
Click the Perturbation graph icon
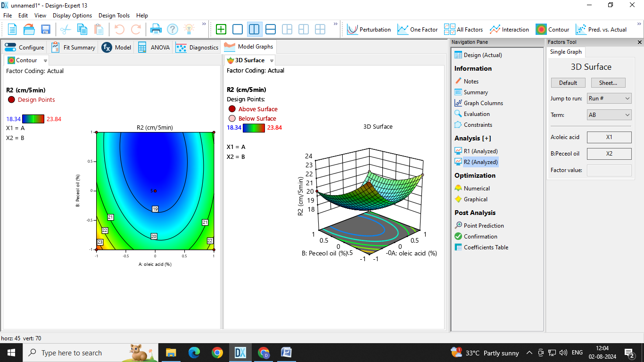tap(369, 29)
